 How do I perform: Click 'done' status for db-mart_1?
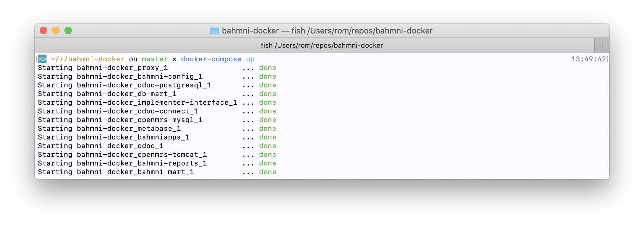coord(267,94)
